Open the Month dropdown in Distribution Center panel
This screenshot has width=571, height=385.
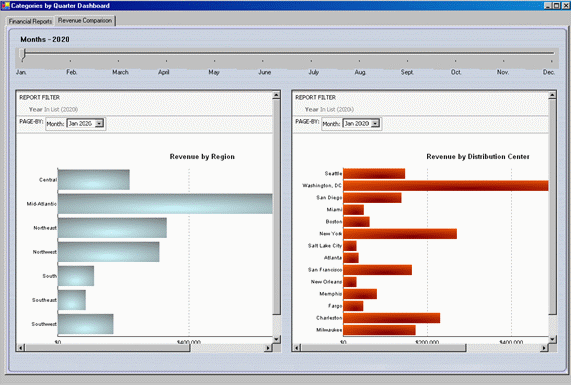coord(375,124)
